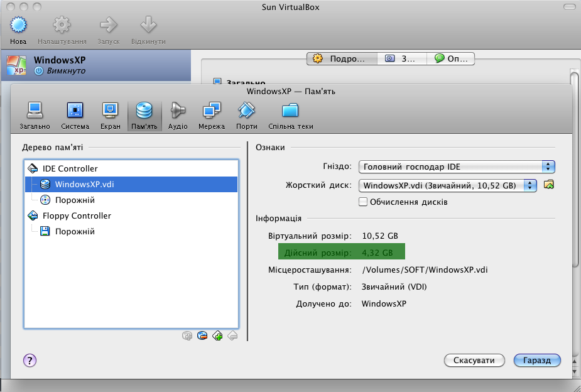Click the /Volumes/SOFT/WindowsXP.vdi location text
The width and height of the screenshot is (581, 392).
pos(425,269)
